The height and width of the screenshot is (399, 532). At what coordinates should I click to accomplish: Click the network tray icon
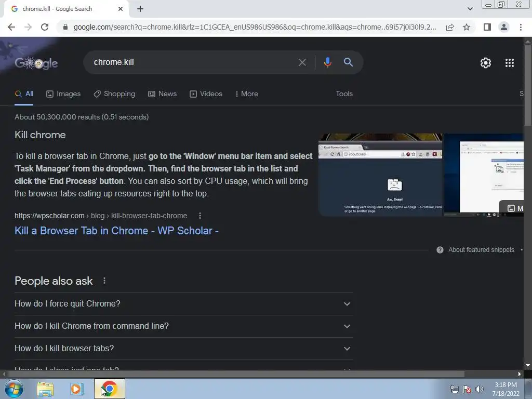(454, 389)
